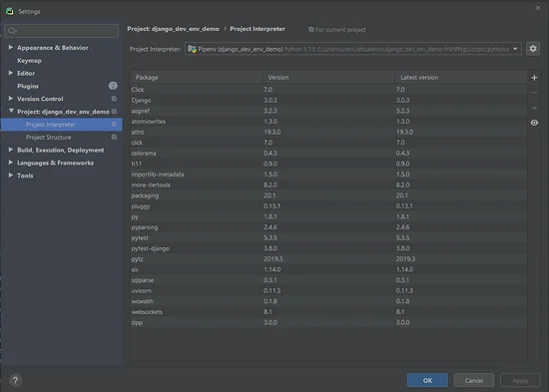The width and height of the screenshot is (549, 392).
Task: Click the copy icon beside Version Control
Action: click(x=114, y=99)
